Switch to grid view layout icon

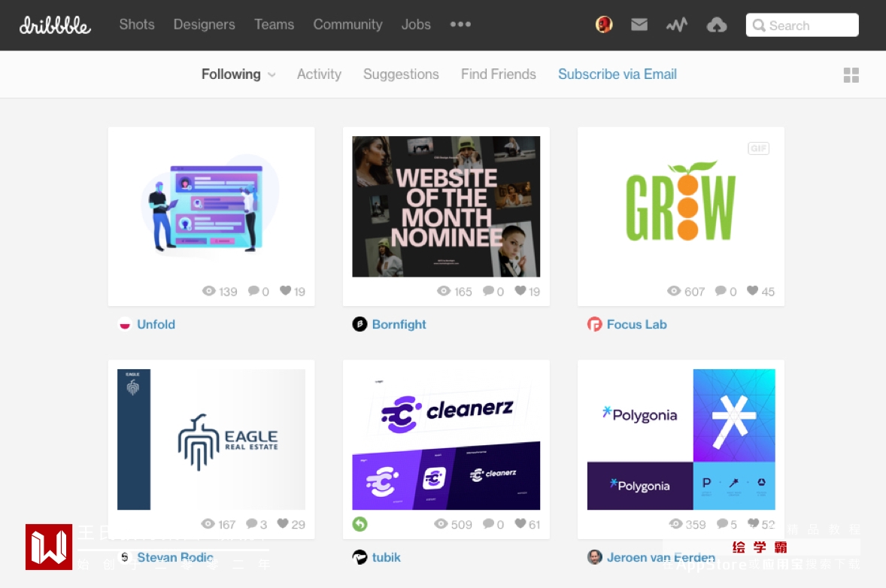point(851,75)
